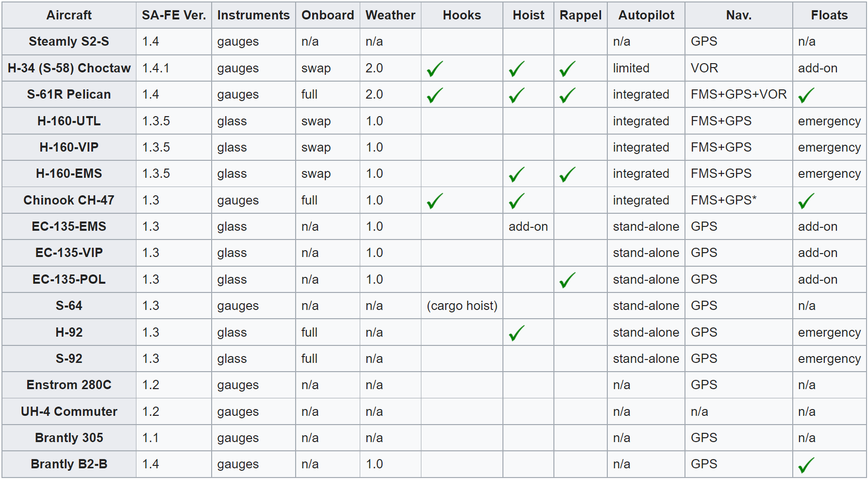Click the Hoist checkmark for H-160-EMS

pyautogui.click(x=517, y=174)
